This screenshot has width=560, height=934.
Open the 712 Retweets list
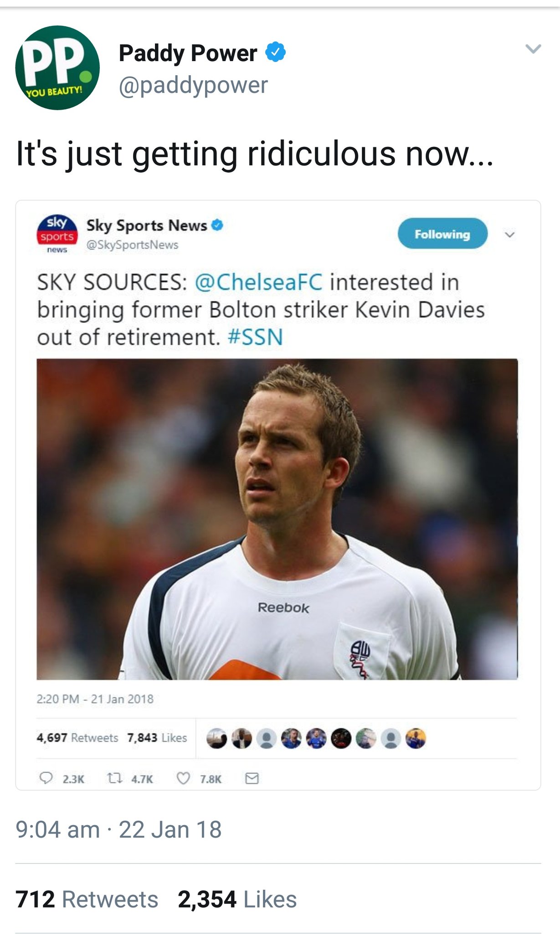tap(87, 899)
